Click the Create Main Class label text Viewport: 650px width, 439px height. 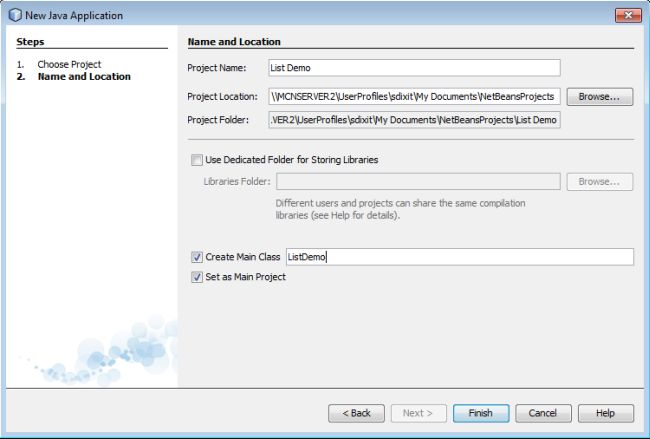point(243,257)
